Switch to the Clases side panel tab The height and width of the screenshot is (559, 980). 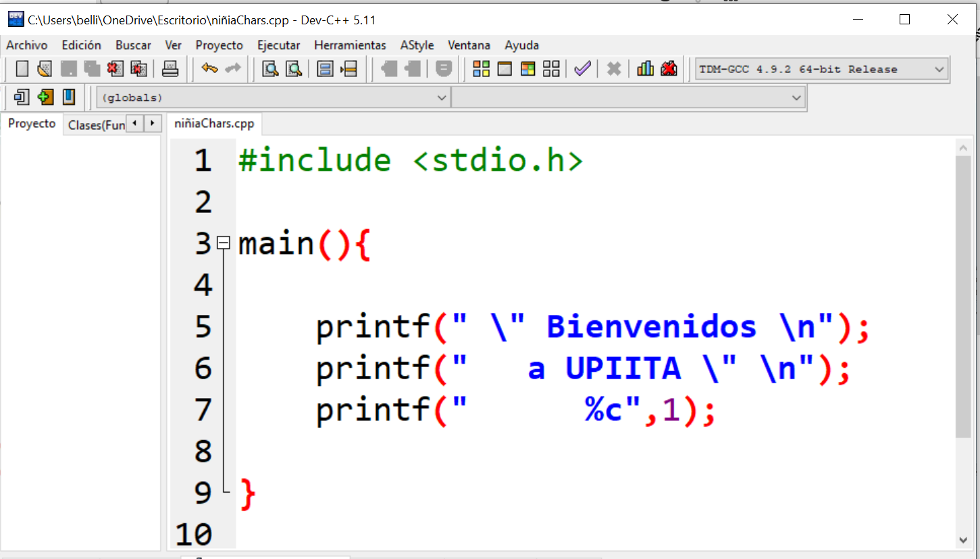click(x=96, y=125)
